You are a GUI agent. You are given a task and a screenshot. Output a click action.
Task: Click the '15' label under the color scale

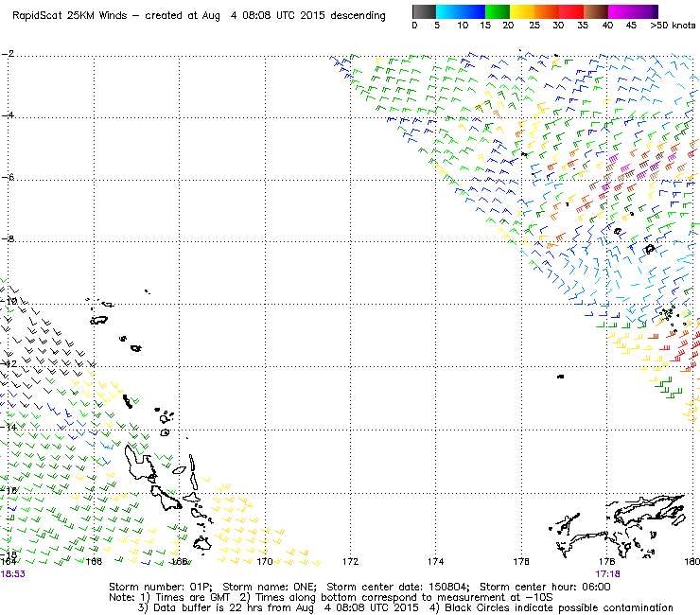485,26
